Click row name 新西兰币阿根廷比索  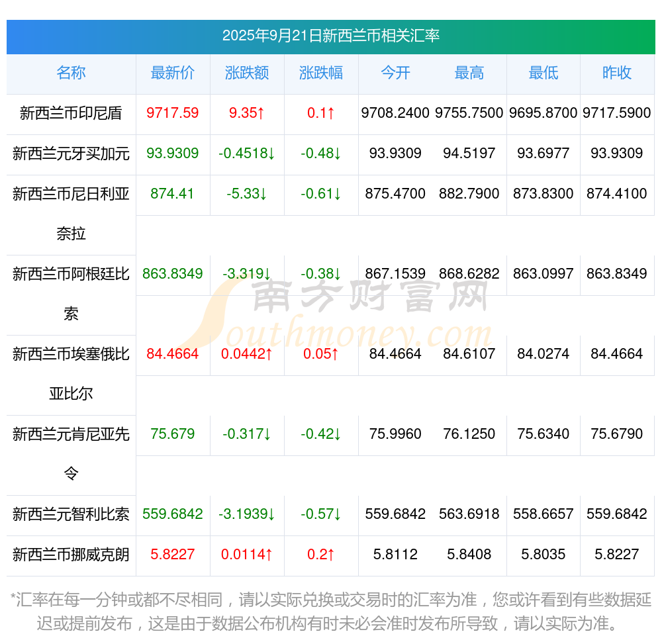(71, 294)
